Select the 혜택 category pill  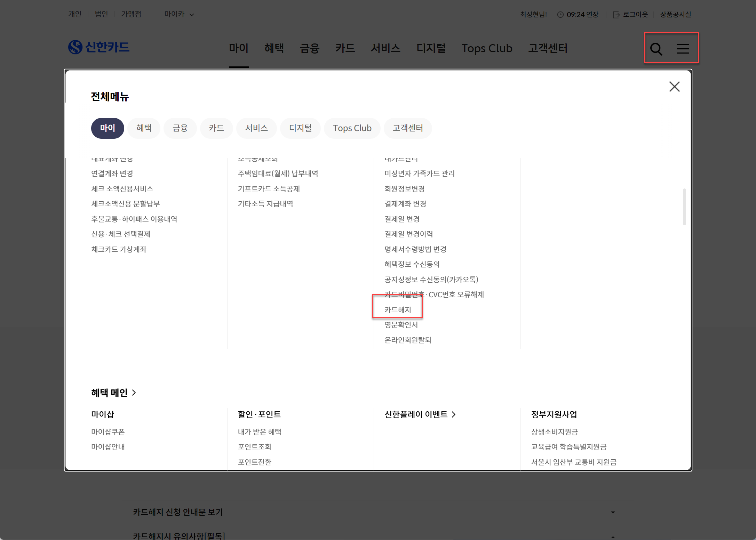144,128
